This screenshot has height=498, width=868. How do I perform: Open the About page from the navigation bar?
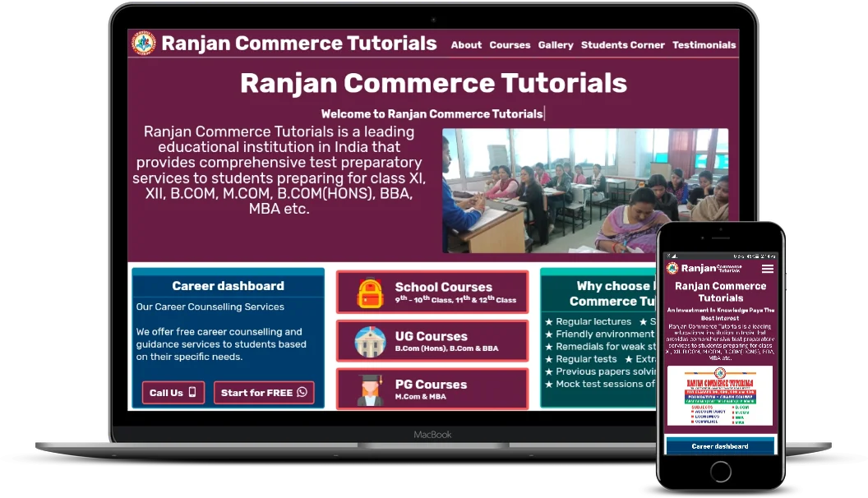(466, 45)
